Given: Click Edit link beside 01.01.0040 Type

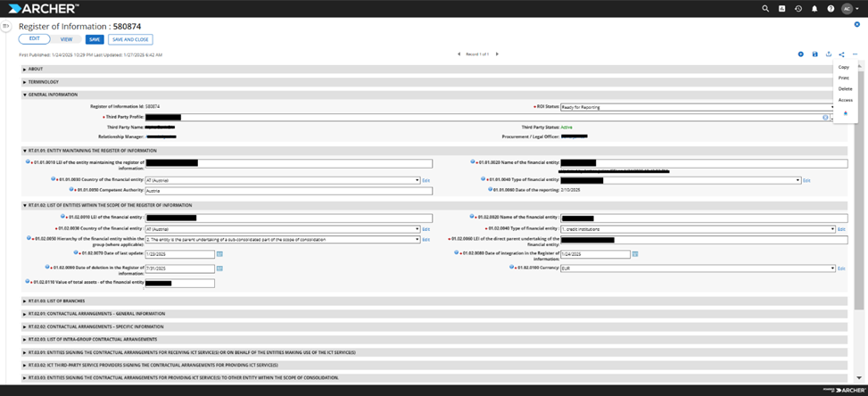Looking at the screenshot, I should pyautogui.click(x=806, y=181).
